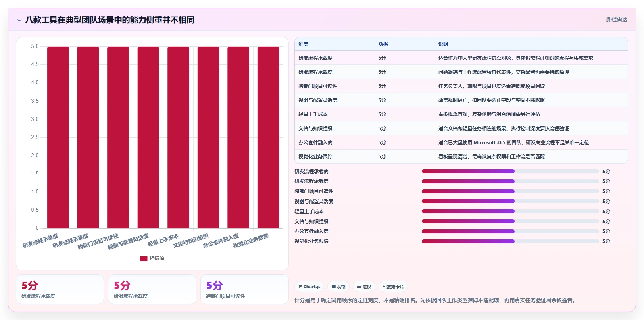Click the chart bar for 办公套件融入度
Screen dimensions: 644x320
tap(238, 137)
